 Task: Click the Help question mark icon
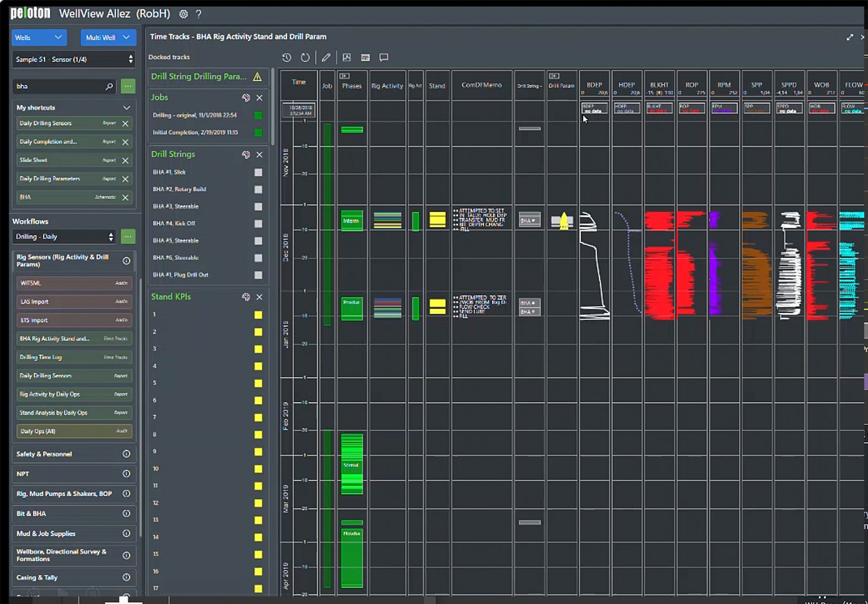[199, 14]
